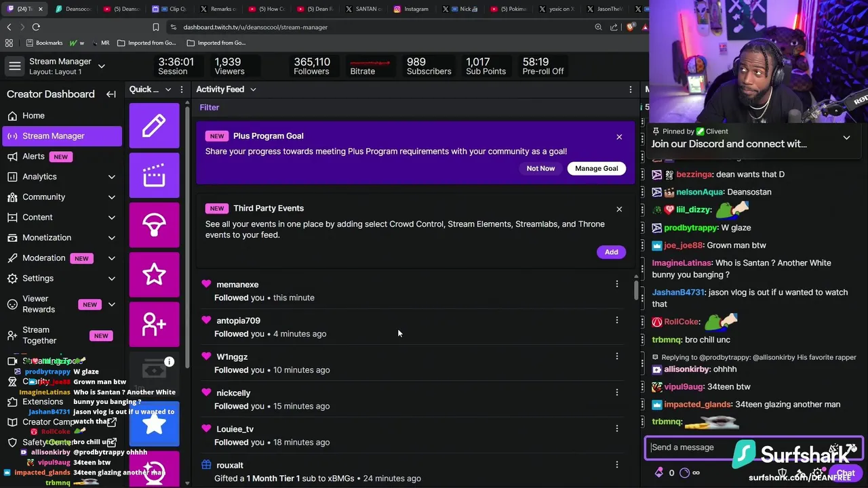Click the blue star quick action tile

[155, 424]
